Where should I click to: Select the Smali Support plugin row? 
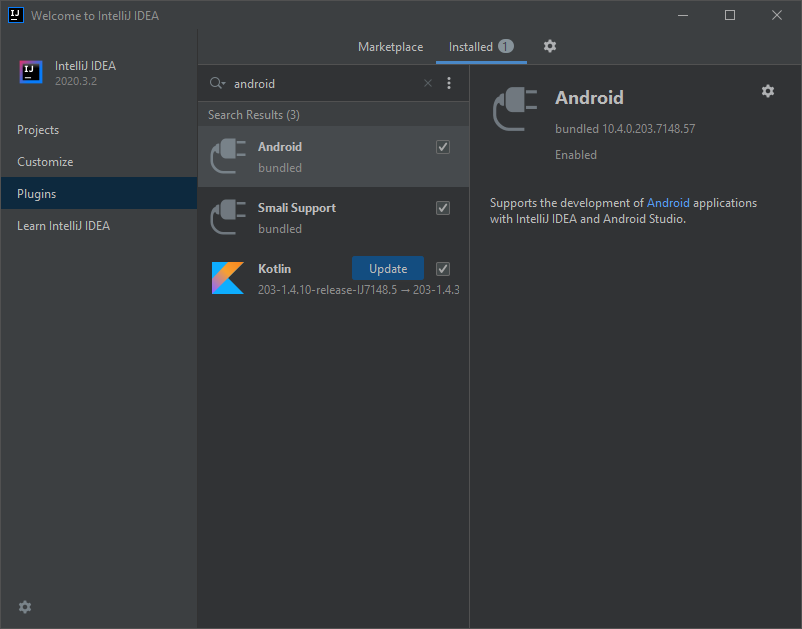click(x=333, y=217)
